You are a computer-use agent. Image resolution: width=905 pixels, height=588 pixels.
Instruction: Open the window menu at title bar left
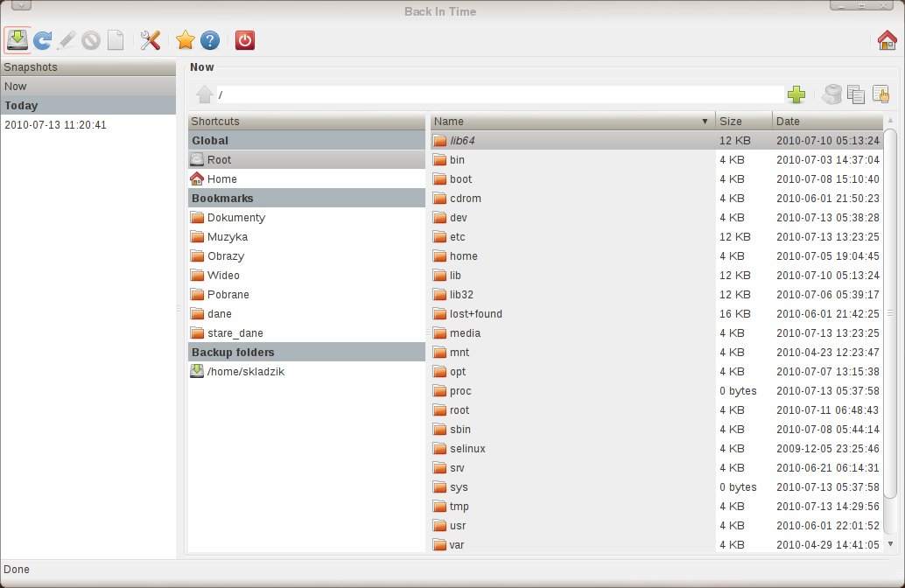pyautogui.click(x=21, y=6)
